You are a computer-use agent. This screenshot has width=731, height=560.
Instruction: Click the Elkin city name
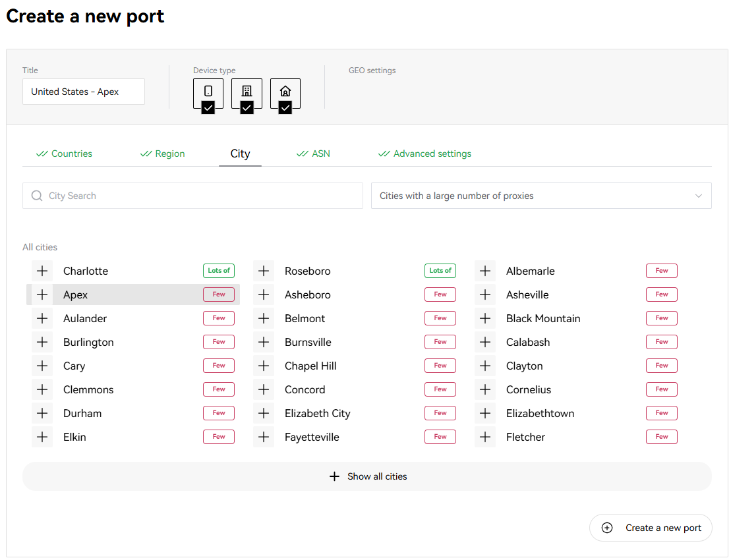[x=74, y=437]
